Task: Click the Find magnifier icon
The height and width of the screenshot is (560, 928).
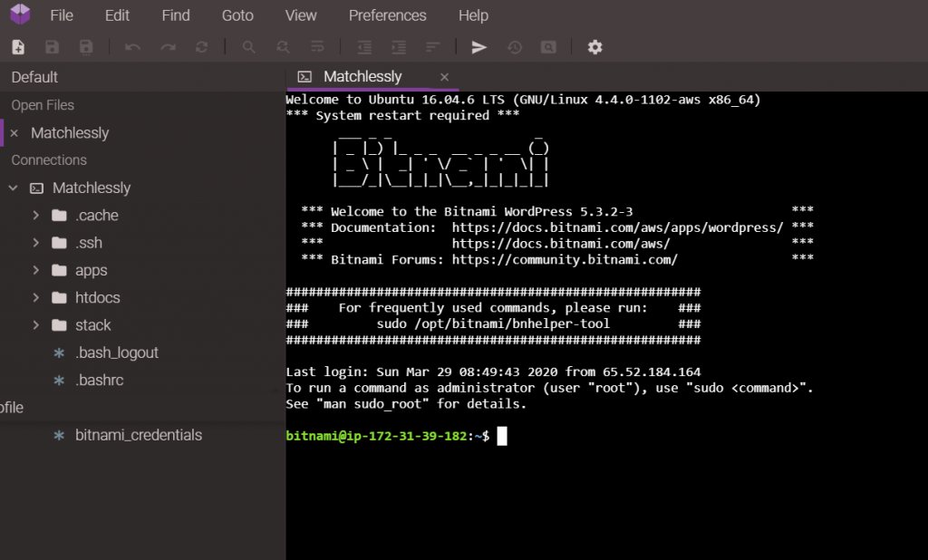Action: (x=248, y=47)
